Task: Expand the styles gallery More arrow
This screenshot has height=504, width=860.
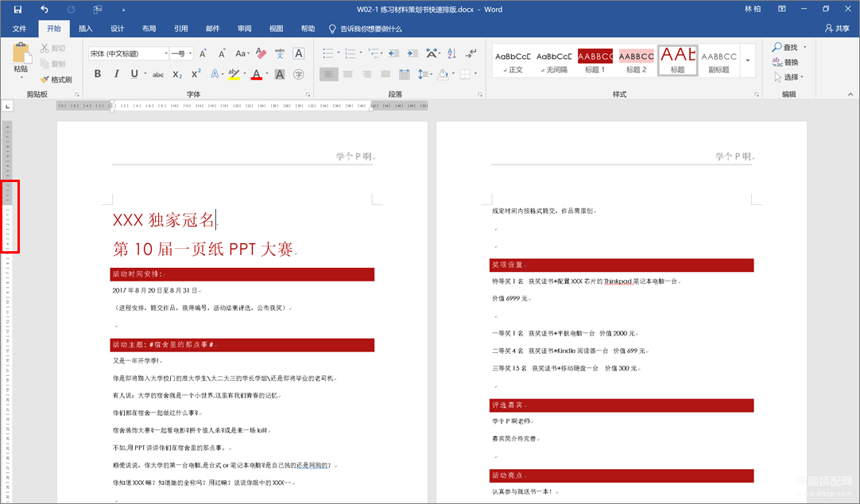Action: click(x=748, y=60)
